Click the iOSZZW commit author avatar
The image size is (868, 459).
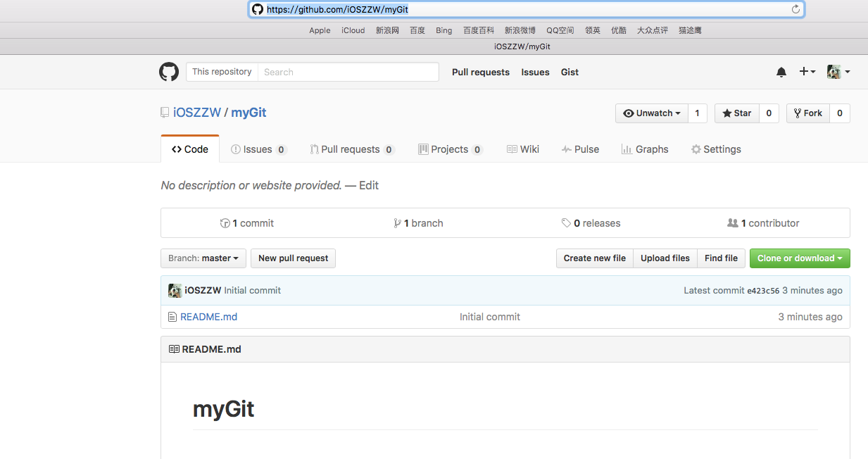(x=175, y=290)
